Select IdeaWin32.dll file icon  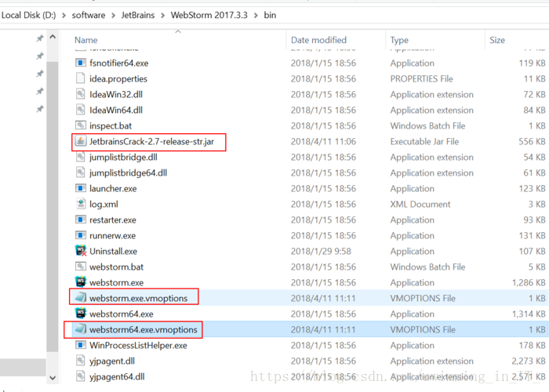tap(81, 94)
